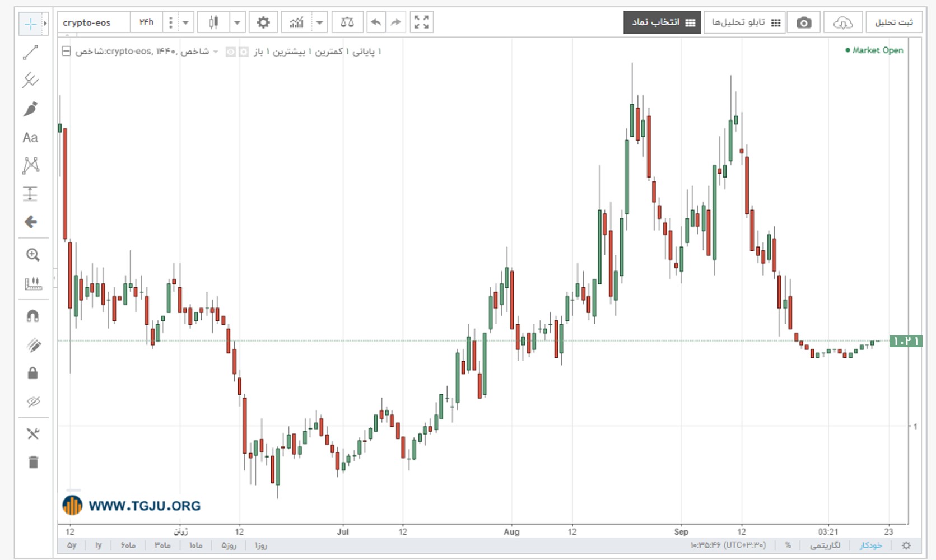Toggle the % percent scale
The height and width of the screenshot is (560, 936).
pos(788,545)
